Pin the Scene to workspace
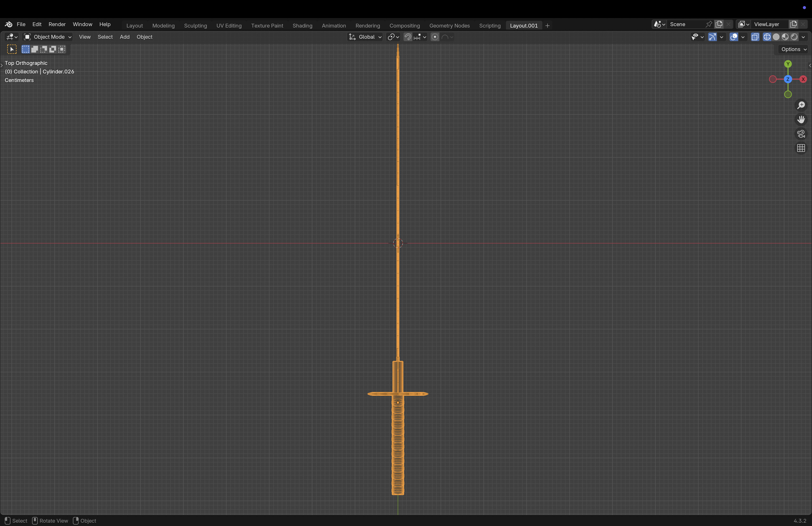812x526 pixels. click(709, 24)
